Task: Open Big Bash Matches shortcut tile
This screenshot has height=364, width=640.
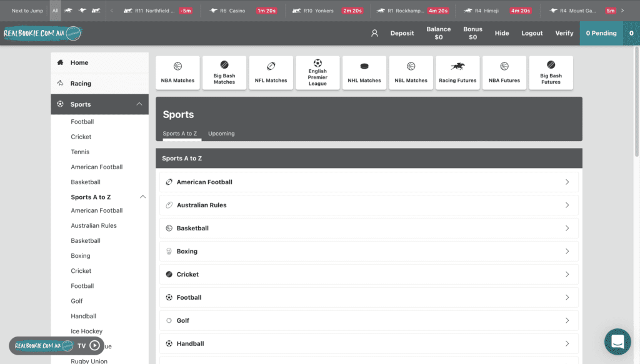Action: pos(224,72)
